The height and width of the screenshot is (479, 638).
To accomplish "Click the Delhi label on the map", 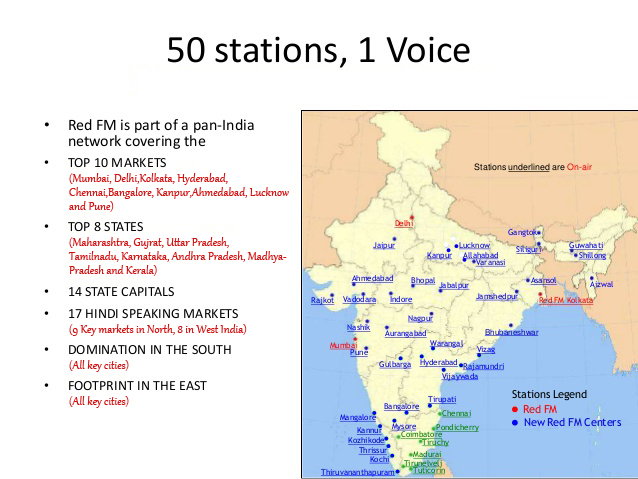I will tap(404, 223).
